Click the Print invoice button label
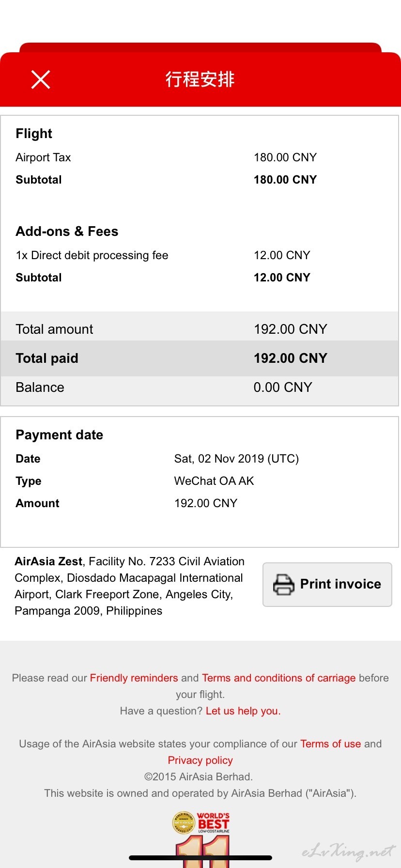The width and height of the screenshot is (401, 868). point(340,584)
